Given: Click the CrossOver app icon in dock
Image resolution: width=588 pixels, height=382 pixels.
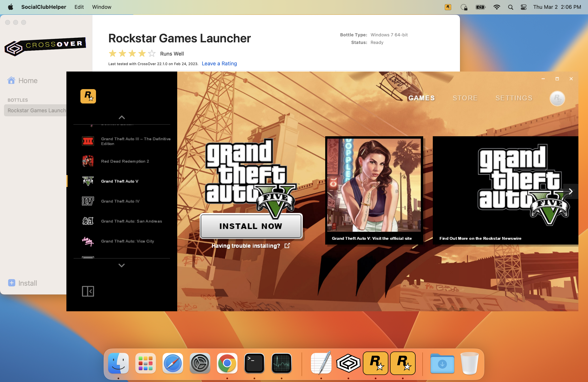Looking at the screenshot, I should [349, 363].
